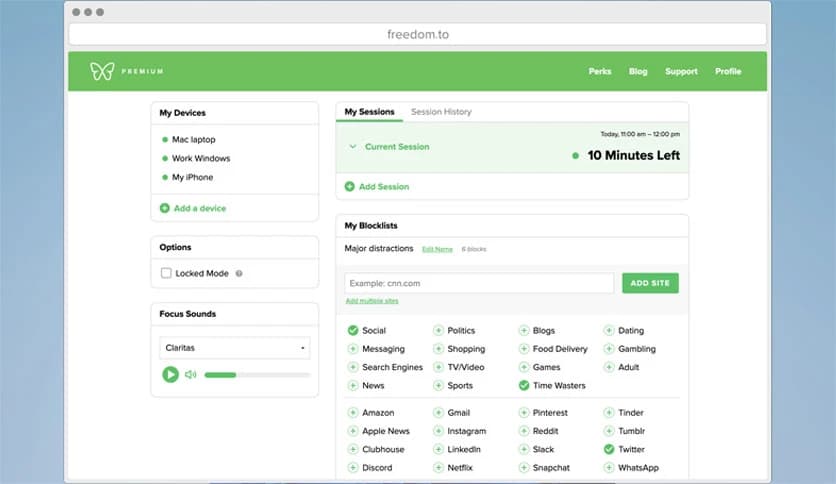
Task: Add the Sports category plus icon
Action: (x=438, y=385)
